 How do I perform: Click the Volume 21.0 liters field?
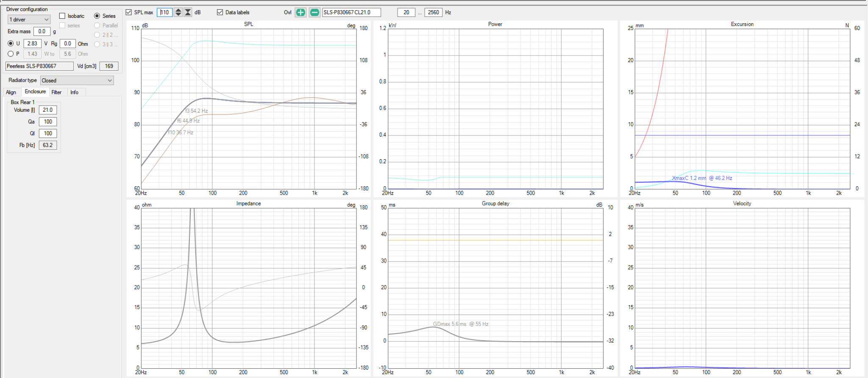tap(48, 110)
